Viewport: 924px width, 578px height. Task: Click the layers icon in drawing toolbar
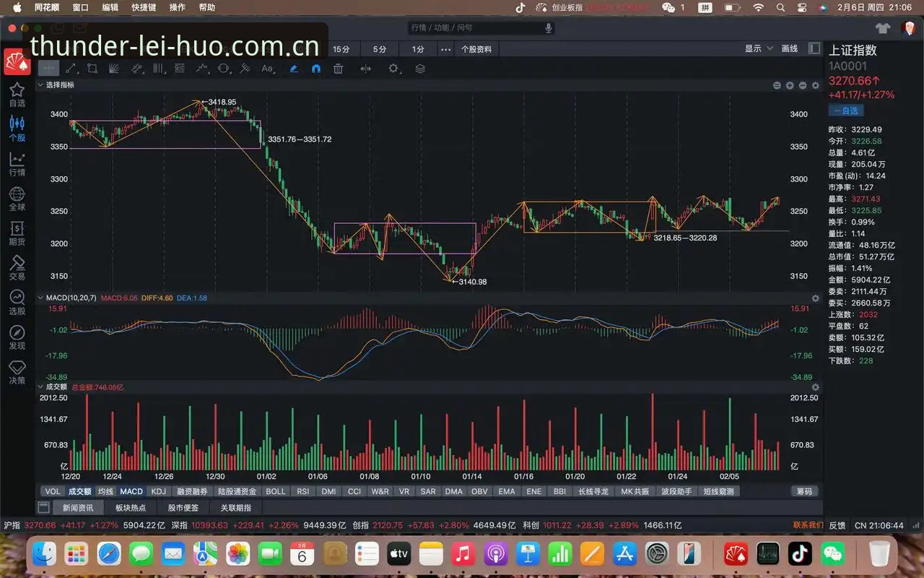pos(420,69)
